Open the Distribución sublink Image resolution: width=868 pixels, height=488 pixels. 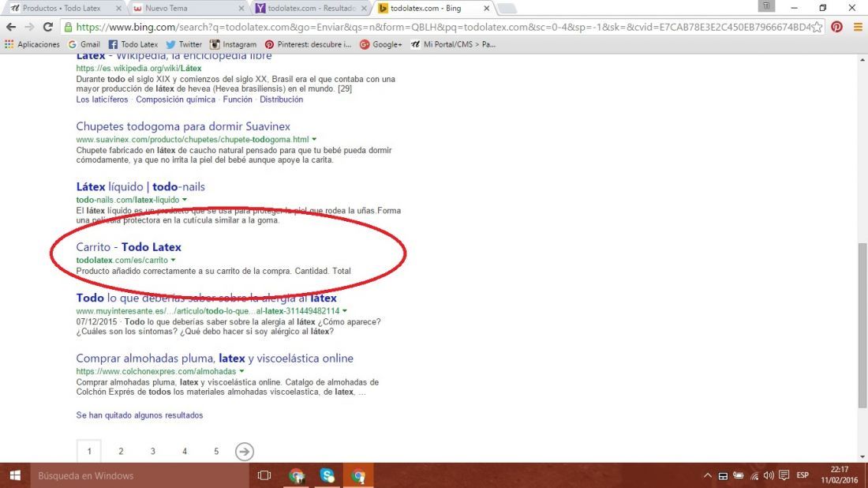(x=281, y=99)
